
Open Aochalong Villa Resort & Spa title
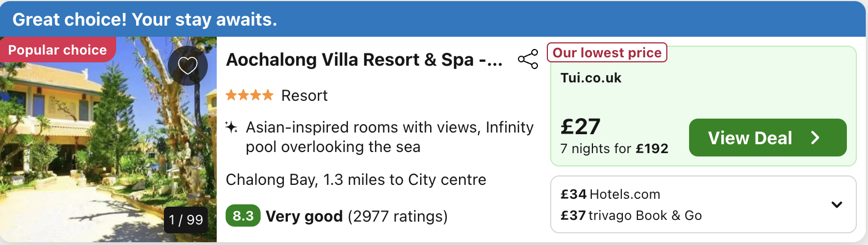click(x=364, y=60)
